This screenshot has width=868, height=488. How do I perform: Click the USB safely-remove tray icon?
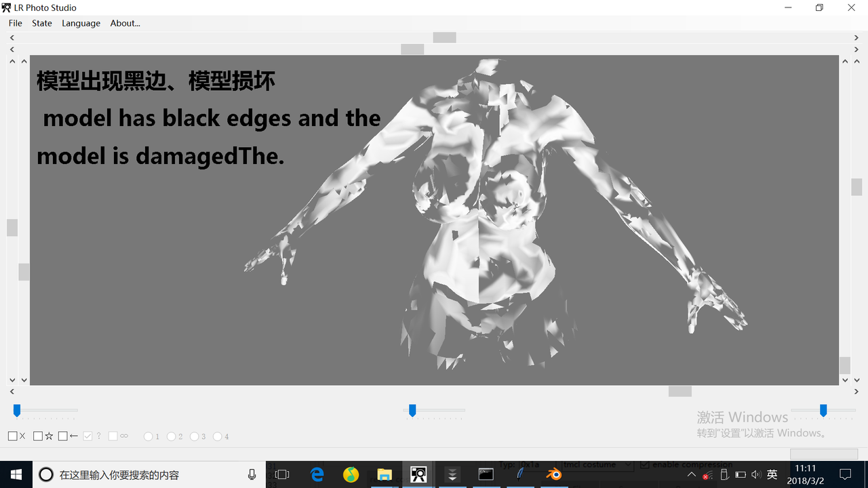(x=724, y=474)
